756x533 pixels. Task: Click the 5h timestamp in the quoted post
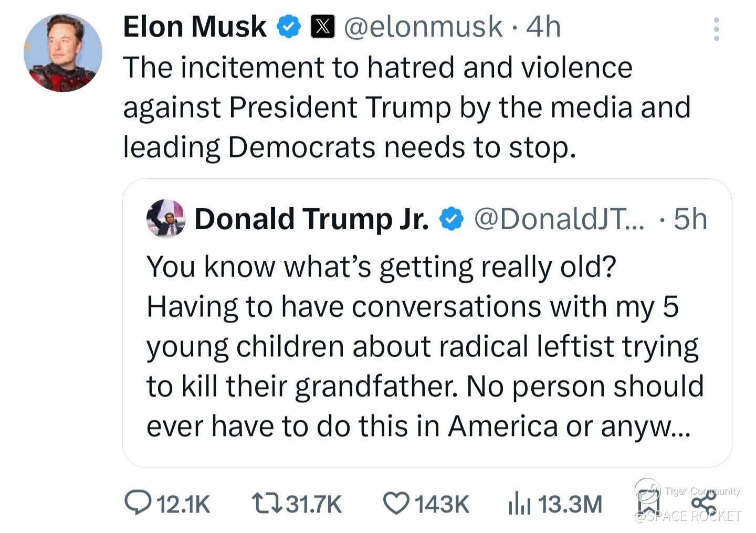pyautogui.click(x=690, y=219)
